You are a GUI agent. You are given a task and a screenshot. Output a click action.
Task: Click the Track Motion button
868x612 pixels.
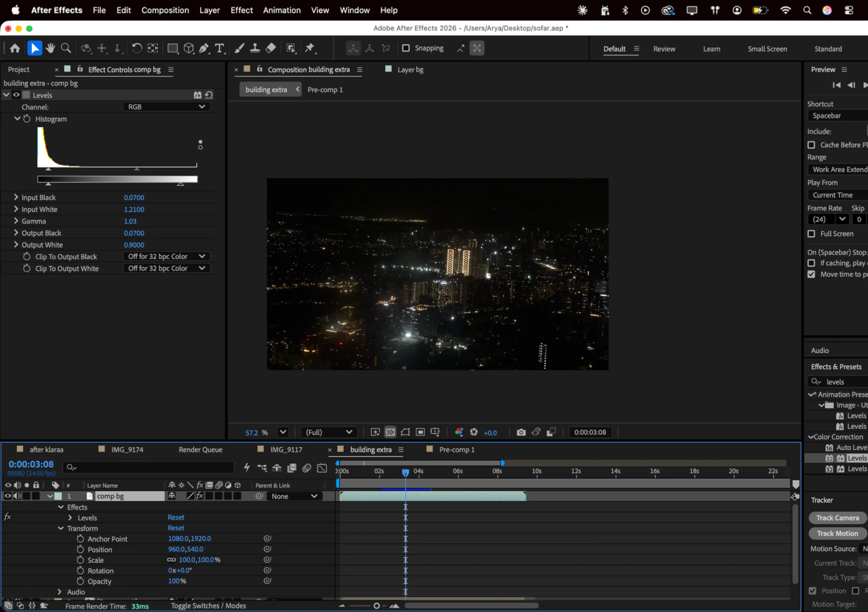click(x=837, y=533)
